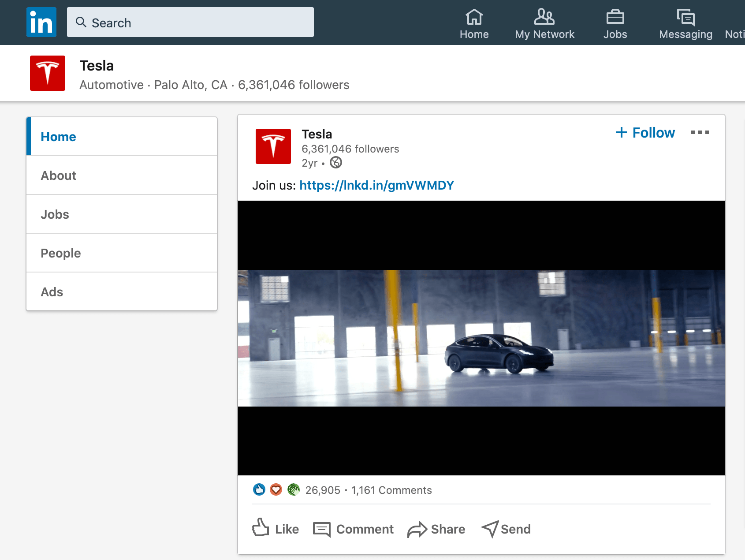Open the Jobs briefcase in the top navigation
The height and width of the screenshot is (560, 745).
tap(615, 24)
